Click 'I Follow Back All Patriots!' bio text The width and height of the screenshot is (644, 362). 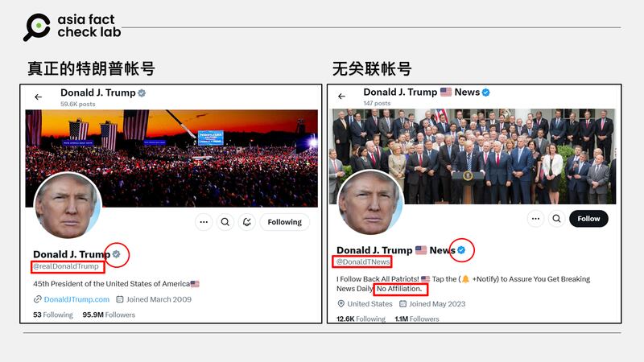pos(378,279)
